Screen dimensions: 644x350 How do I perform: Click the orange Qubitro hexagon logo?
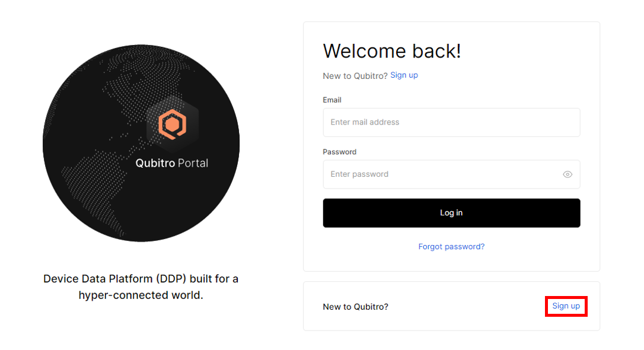coord(173,125)
